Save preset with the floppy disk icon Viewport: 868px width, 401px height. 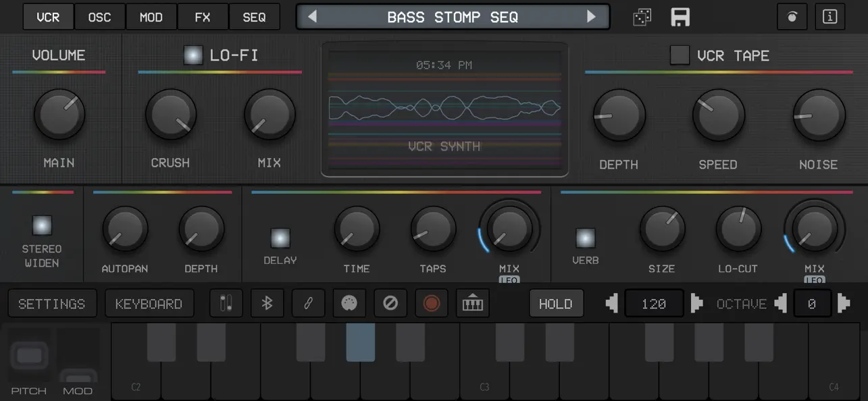coord(680,17)
